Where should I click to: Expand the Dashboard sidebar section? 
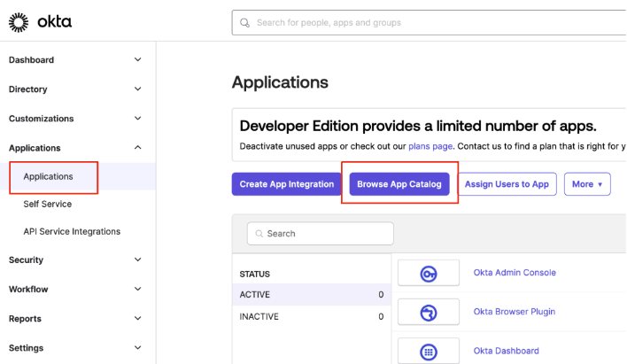137,59
